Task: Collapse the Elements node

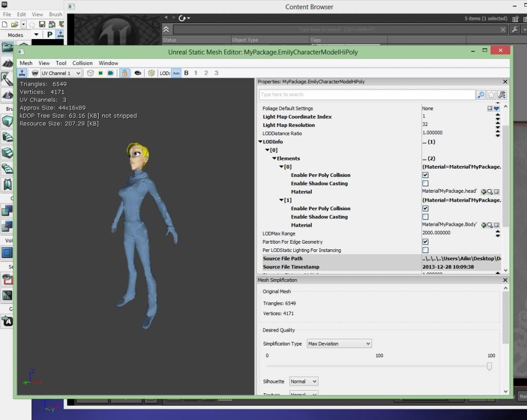Action: coord(274,158)
